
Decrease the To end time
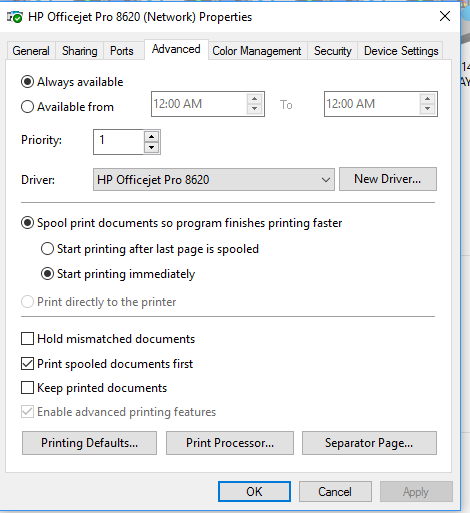(x=428, y=109)
